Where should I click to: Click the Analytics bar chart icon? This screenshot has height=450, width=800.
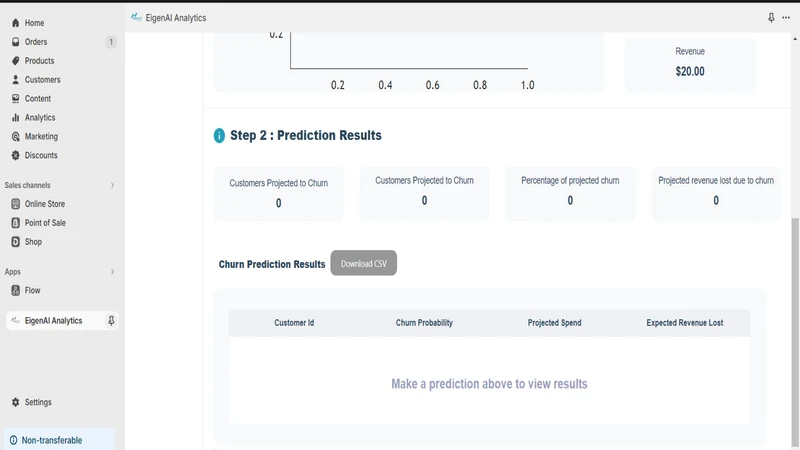pyautogui.click(x=15, y=117)
